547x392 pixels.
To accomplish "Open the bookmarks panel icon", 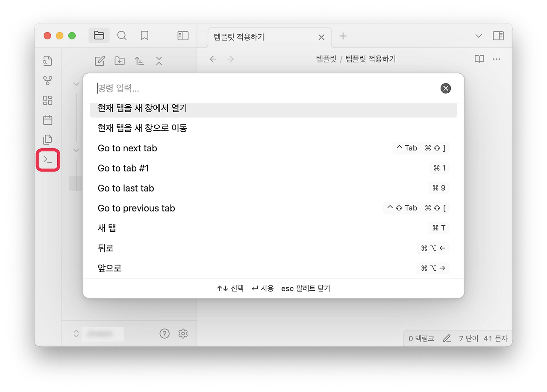I will coord(144,35).
